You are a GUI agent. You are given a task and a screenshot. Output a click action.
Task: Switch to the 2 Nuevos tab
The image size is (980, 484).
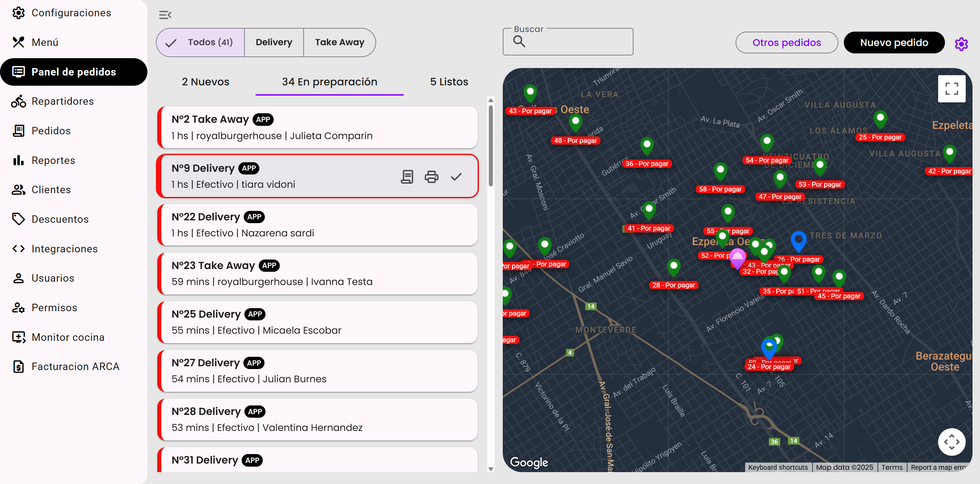[206, 82]
